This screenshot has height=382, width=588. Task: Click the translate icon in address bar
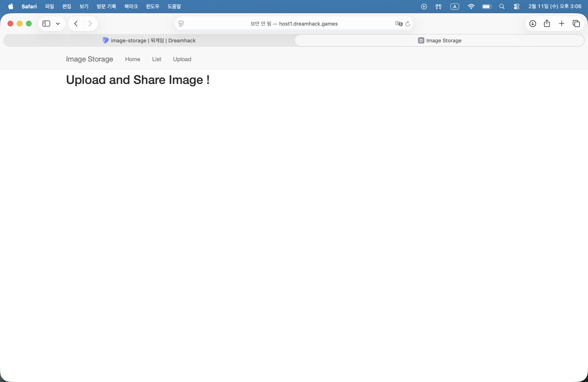click(x=399, y=24)
